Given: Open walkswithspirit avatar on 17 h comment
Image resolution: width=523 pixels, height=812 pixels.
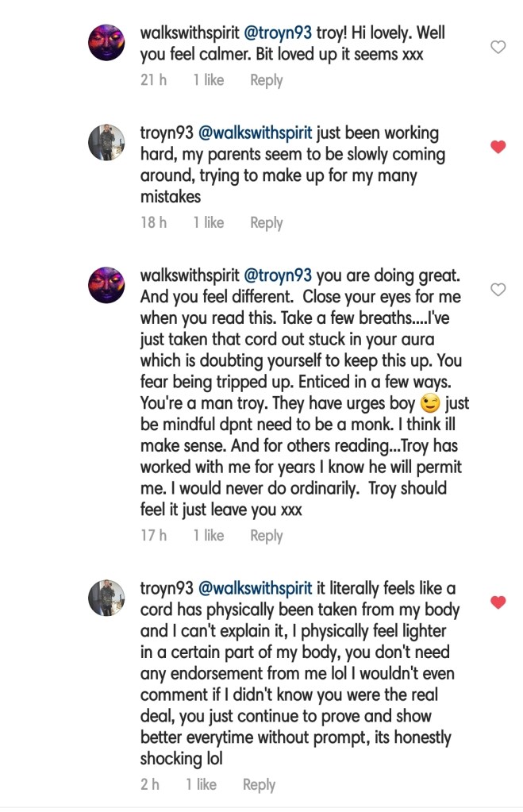Looking at the screenshot, I should click(106, 286).
